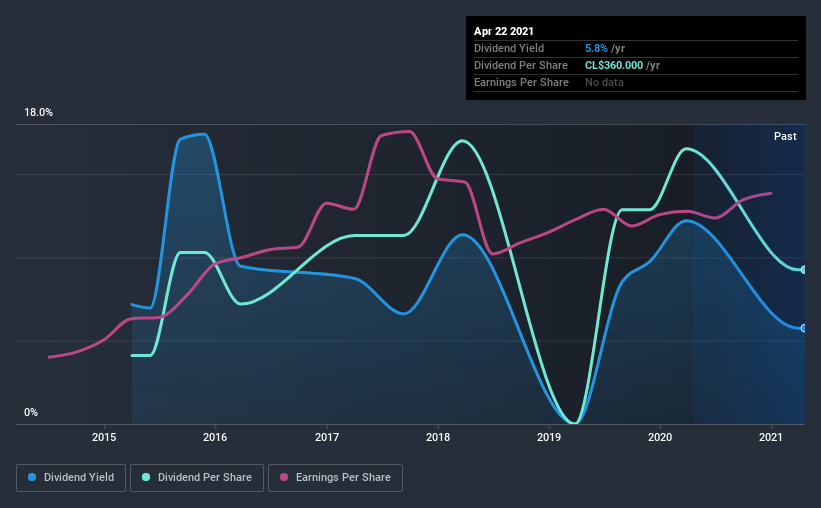821x508 pixels.
Task: Click the Apr 22 2021 tooltip date
Action: pyautogui.click(x=504, y=31)
